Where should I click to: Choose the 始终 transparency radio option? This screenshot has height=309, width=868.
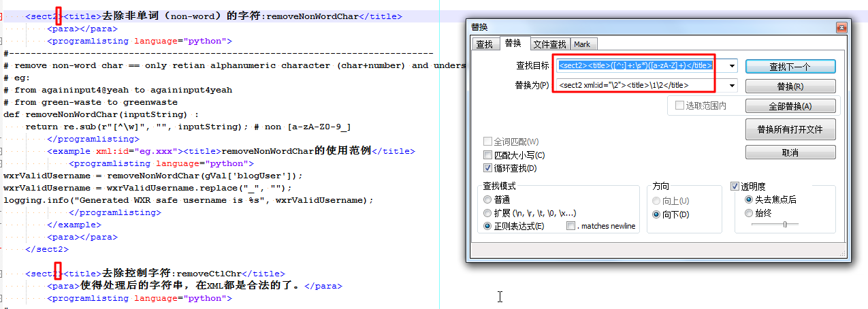[x=750, y=213]
